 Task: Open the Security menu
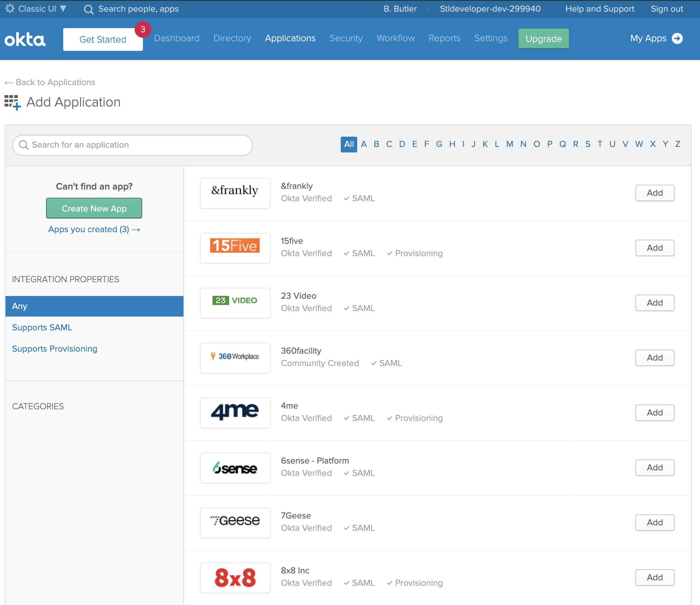click(346, 38)
